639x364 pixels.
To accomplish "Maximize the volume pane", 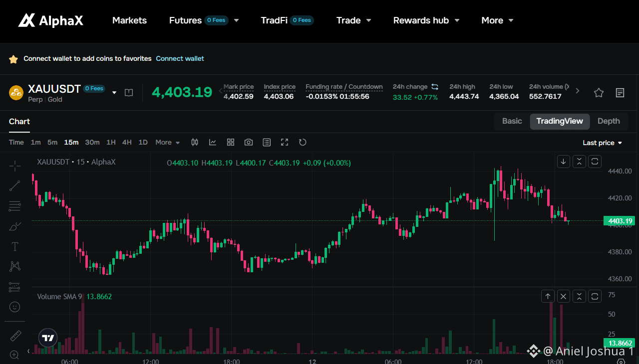I will 595,297.
